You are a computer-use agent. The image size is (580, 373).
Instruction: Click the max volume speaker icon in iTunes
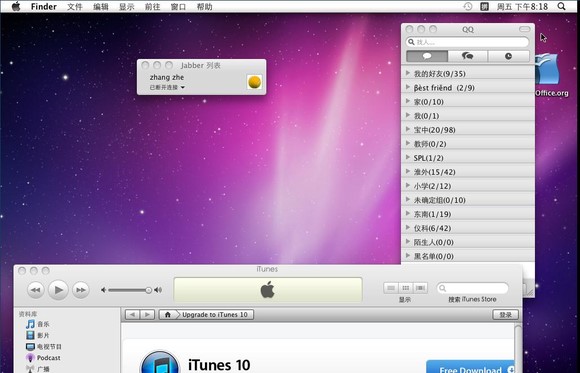point(158,290)
